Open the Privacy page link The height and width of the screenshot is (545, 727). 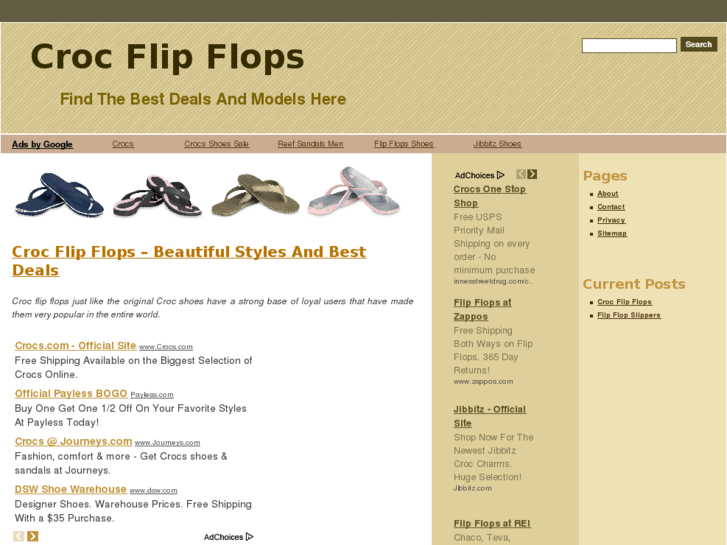(611, 220)
